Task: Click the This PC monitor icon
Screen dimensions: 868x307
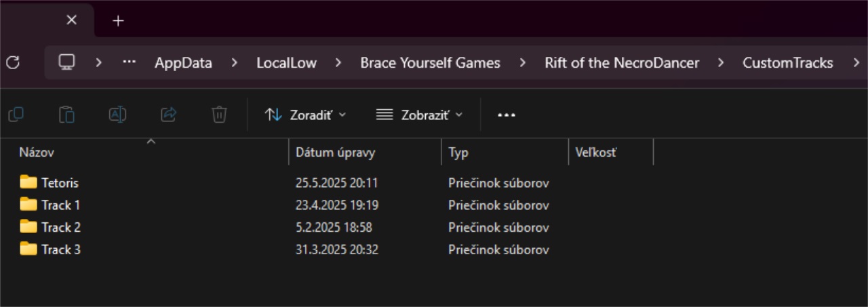Action: [x=66, y=62]
